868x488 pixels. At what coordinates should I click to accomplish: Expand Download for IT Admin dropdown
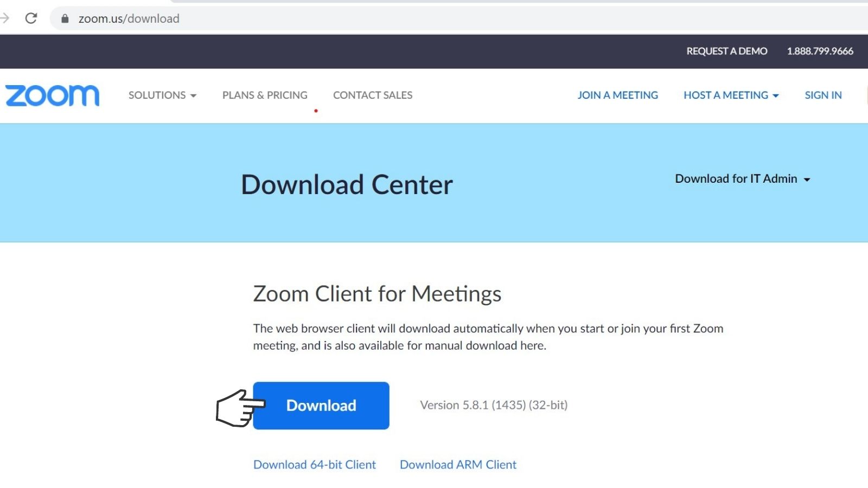pos(743,179)
